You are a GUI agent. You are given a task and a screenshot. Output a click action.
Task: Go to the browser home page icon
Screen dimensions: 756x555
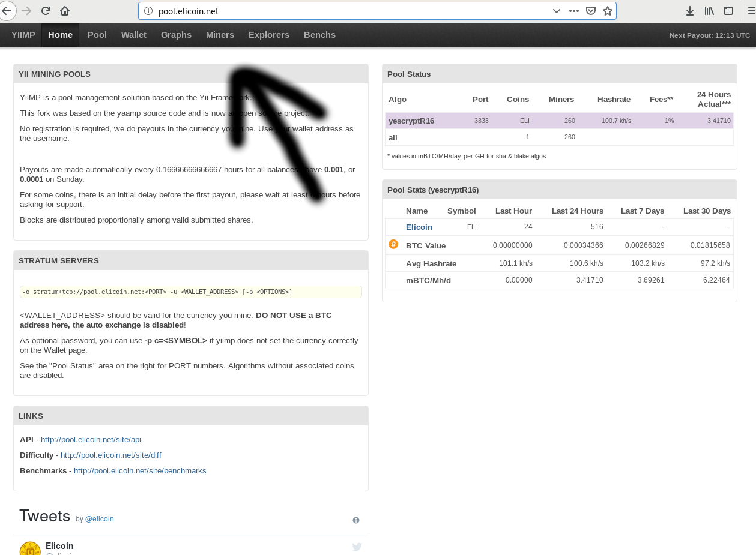coord(65,11)
